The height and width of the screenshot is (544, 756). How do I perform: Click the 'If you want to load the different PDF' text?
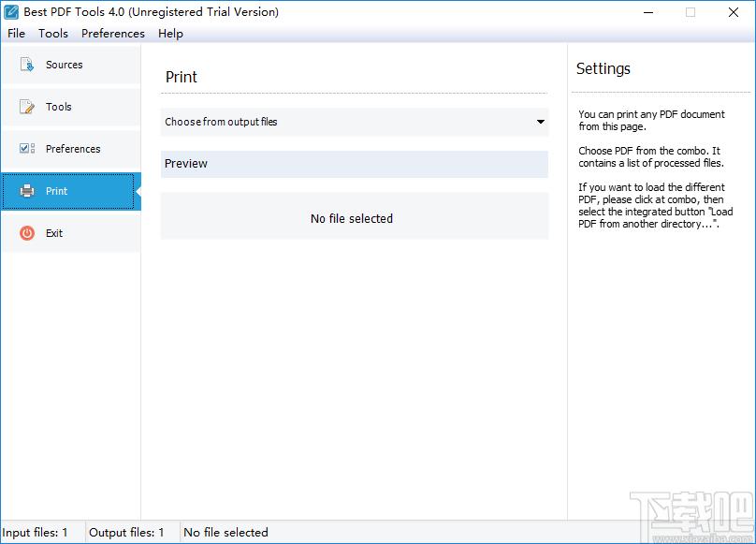click(x=656, y=205)
